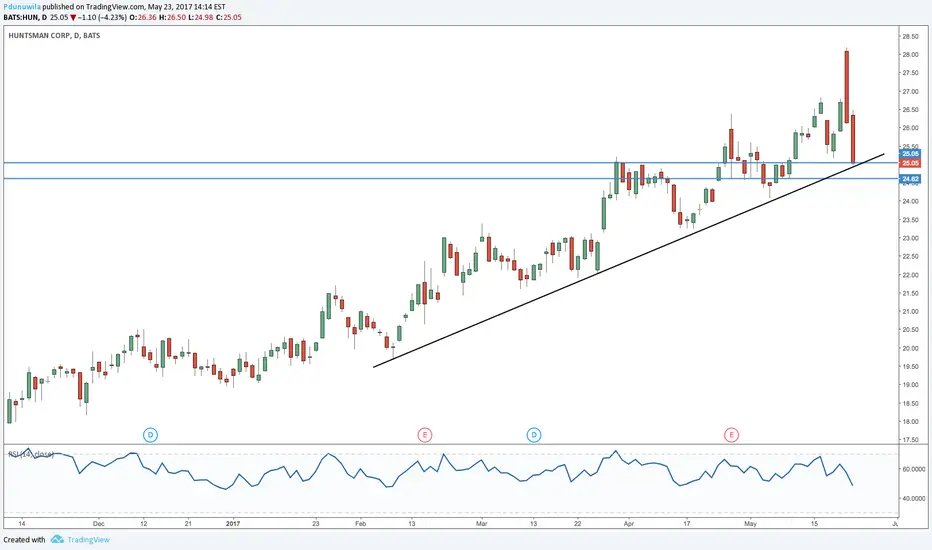Image resolution: width=932 pixels, height=550 pixels.
Task: Click the Mar date axis label
Action: pyautogui.click(x=481, y=524)
